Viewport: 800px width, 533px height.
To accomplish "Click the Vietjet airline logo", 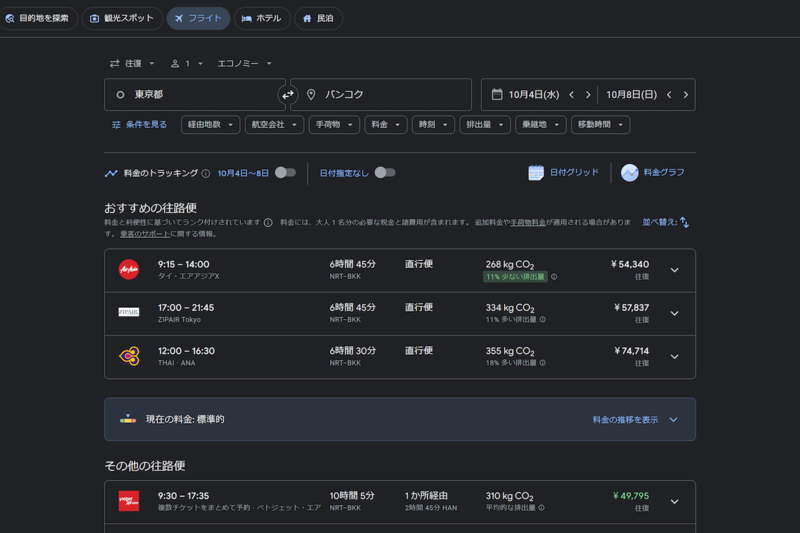I will (x=129, y=501).
